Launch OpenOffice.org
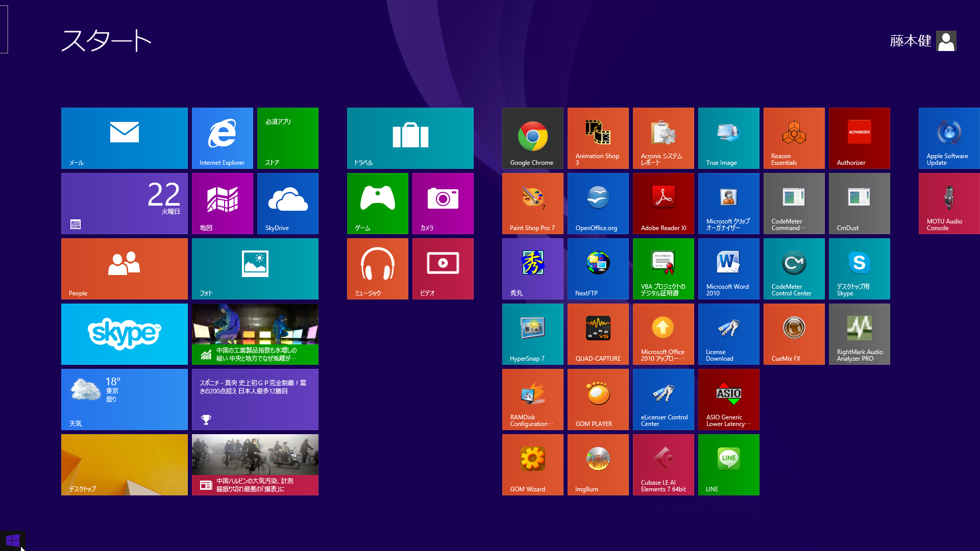The width and height of the screenshot is (980, 551). (x=598, y=204)
